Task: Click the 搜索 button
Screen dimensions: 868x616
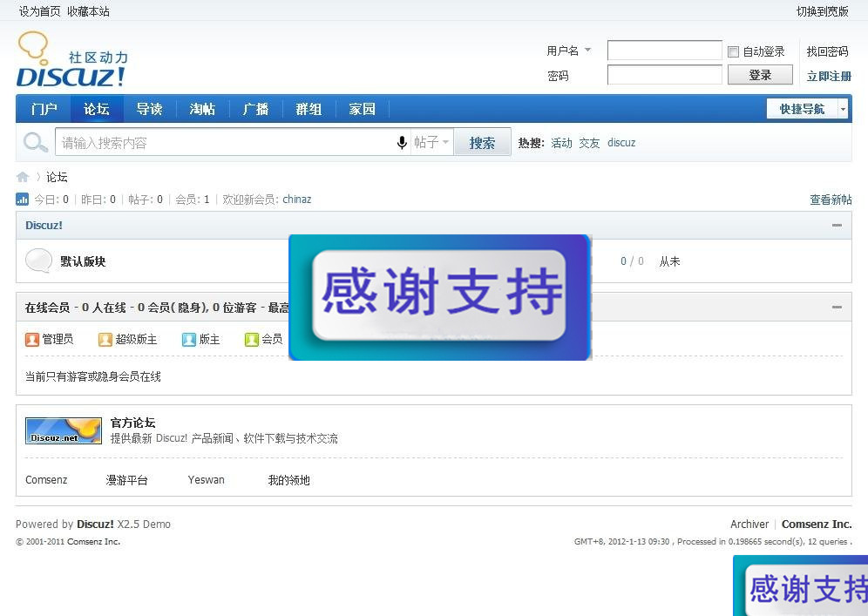Action: (x=482, y=143)
